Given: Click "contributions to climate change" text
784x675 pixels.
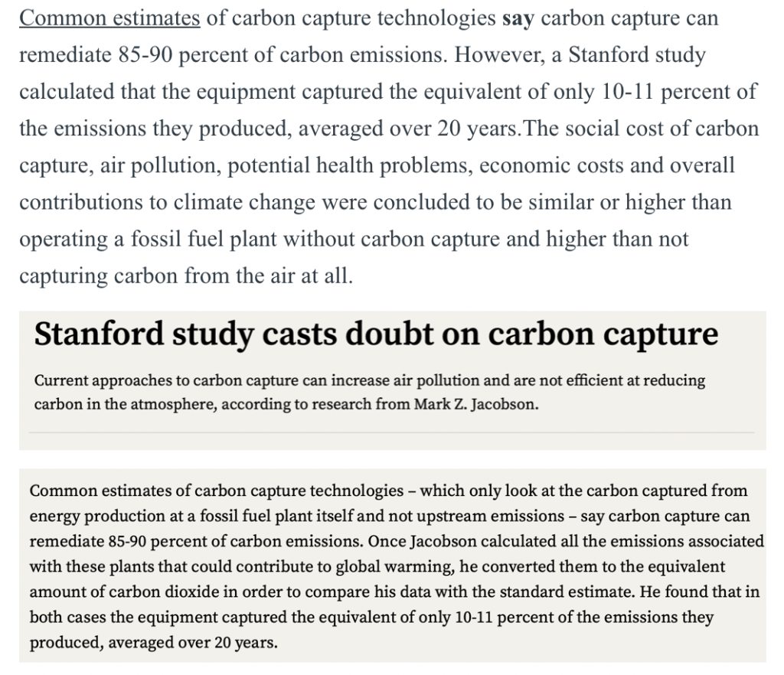Looking at the screenshot, I should pos(168,203).
